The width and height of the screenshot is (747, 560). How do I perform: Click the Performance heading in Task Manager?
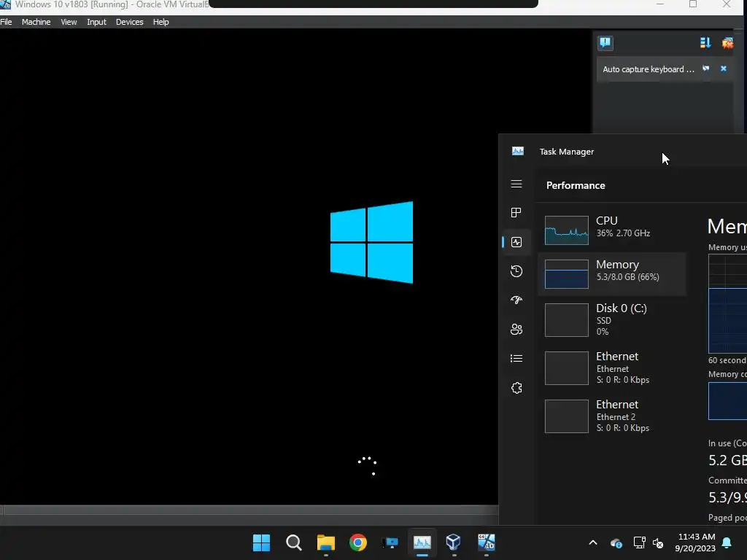point(576,186)
